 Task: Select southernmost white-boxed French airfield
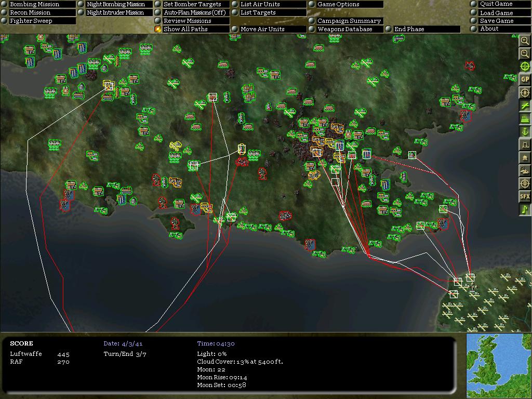coord(454,294)
